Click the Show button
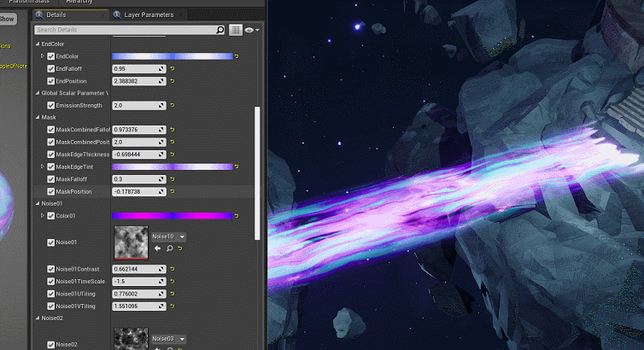This screenshot has height=350, width=644. 7,19
